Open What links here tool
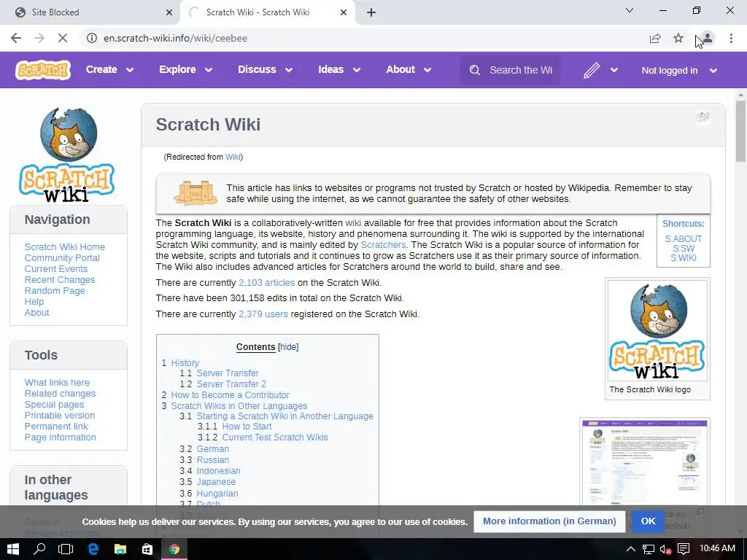The height and width of the screenshot is (560, 747). click(57, 382)
